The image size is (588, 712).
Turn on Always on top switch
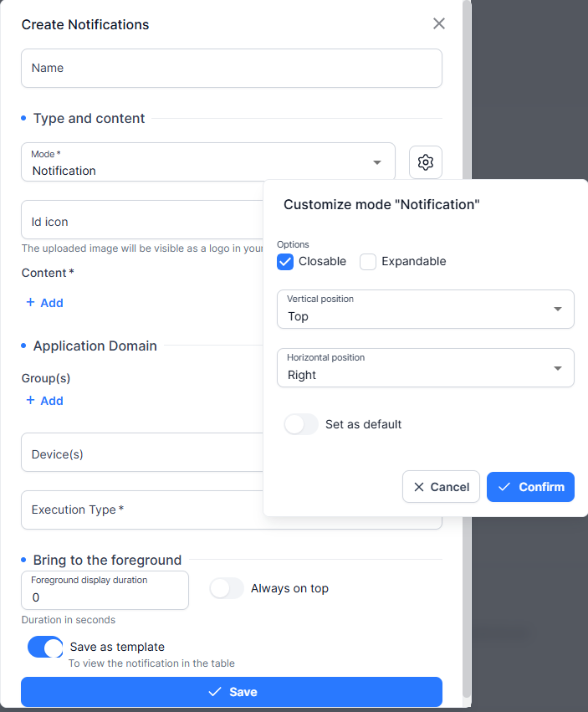click(227, 588)
